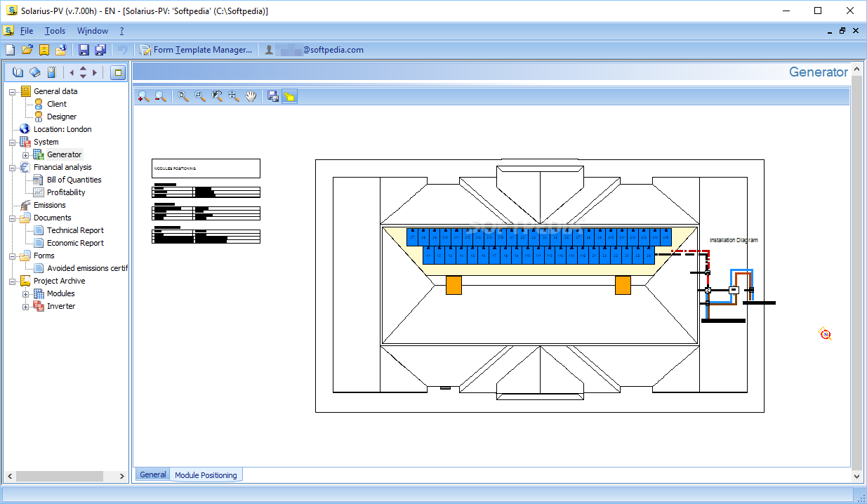The width and height of the screenshot is (867, 504).
Task: Click the drawing area vertical scrollbar
Action: (x=856, y=272)
